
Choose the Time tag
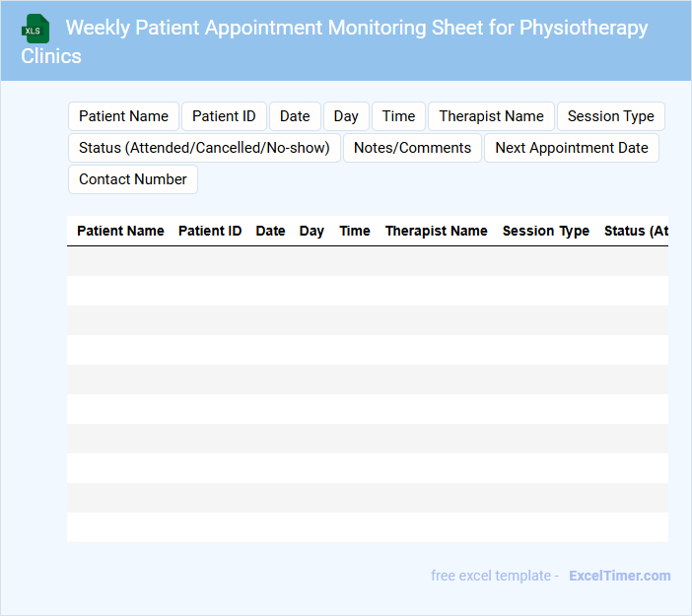click(x=398, y=116)
